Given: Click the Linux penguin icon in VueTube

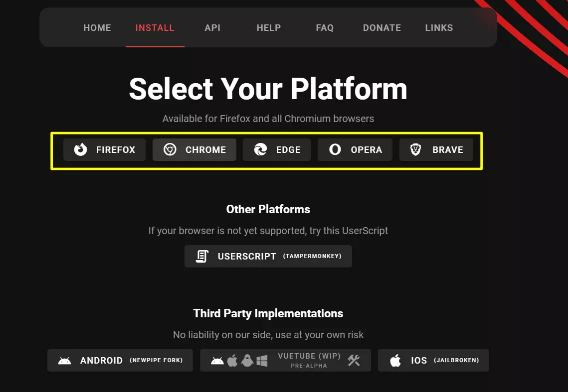Looking at the screenshot, I should [247, 361].
